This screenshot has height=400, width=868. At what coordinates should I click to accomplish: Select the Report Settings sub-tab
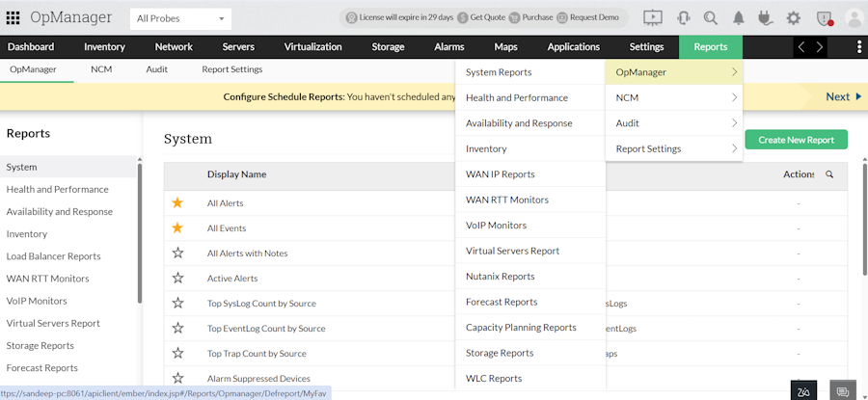[231, 69]
